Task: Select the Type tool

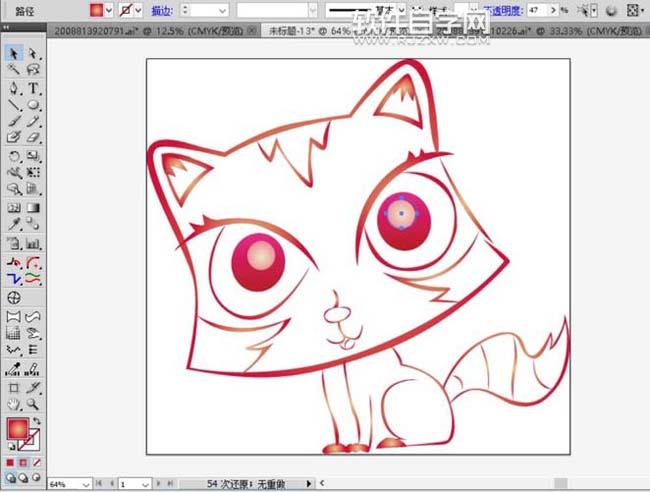Action: [x=33, y=88]
